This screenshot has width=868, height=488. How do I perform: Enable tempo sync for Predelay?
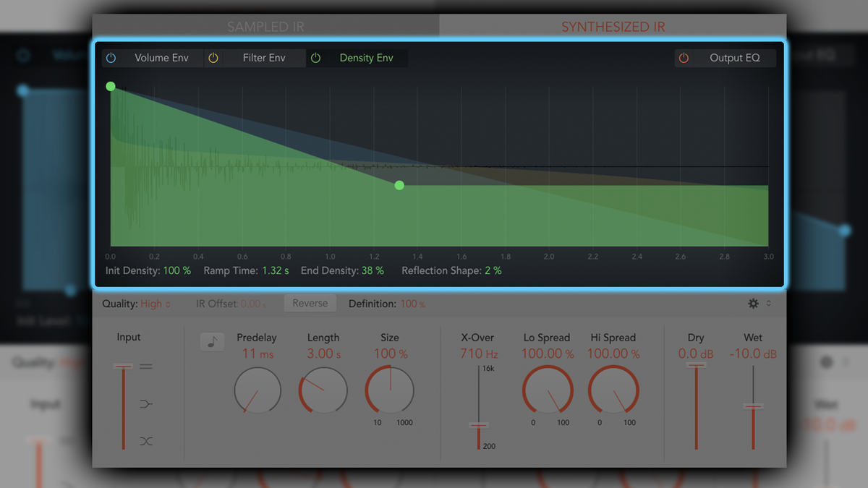pos(212,341)
